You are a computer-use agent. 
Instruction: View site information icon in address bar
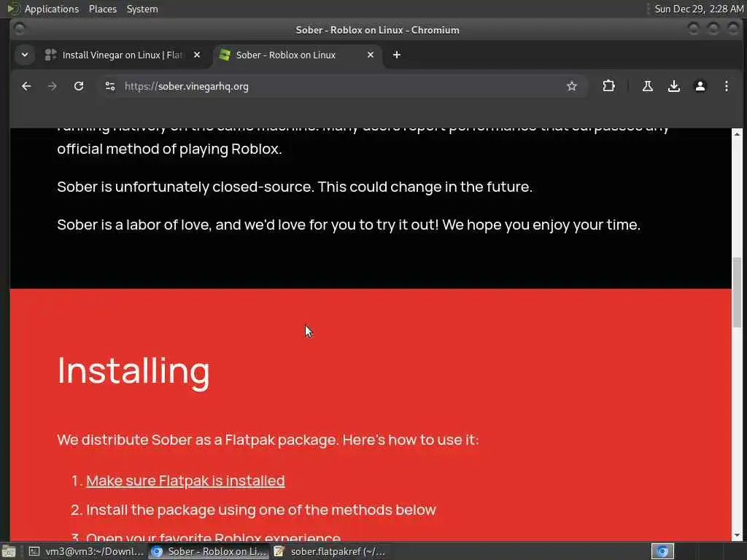[x=110, y=86]
